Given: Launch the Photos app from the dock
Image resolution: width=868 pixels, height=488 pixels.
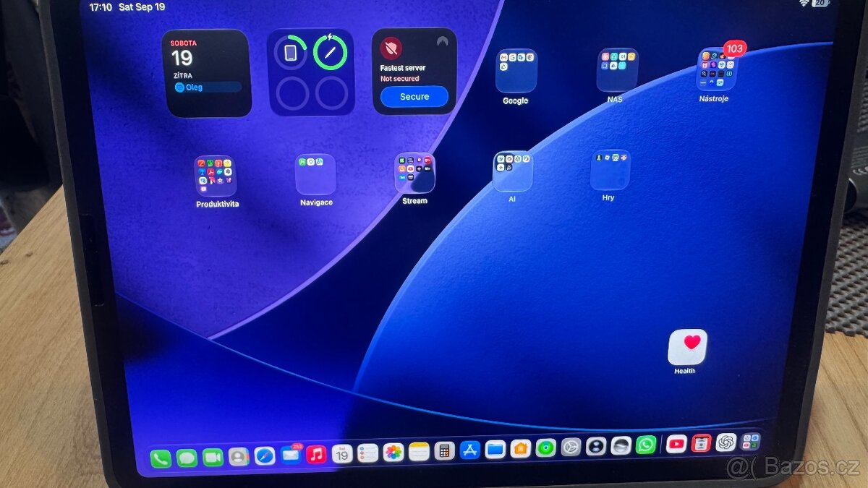Looking at the screenshot, I should 393,452.
